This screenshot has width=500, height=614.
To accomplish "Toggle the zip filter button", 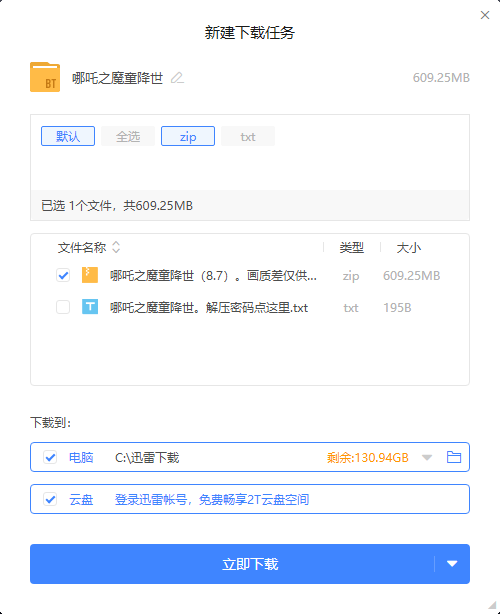I will (188, 136).
